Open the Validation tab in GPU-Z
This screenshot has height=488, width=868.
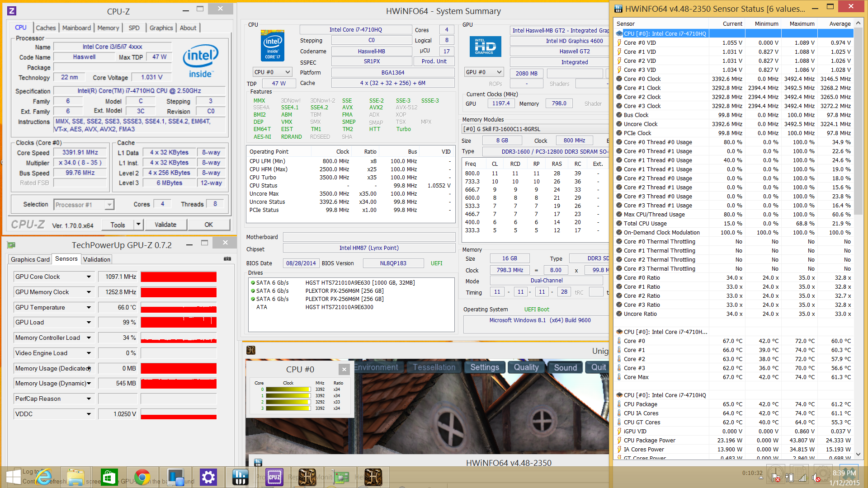[96, 259]
